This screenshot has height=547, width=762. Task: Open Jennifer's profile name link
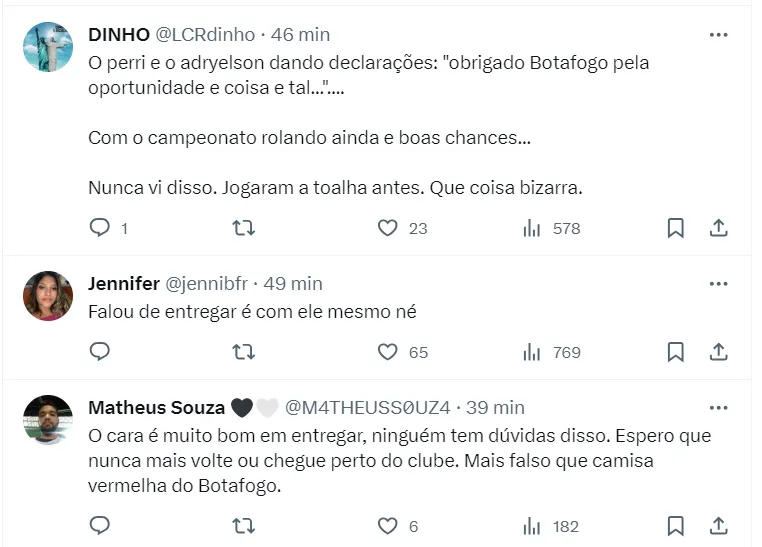tap(124, 284)
